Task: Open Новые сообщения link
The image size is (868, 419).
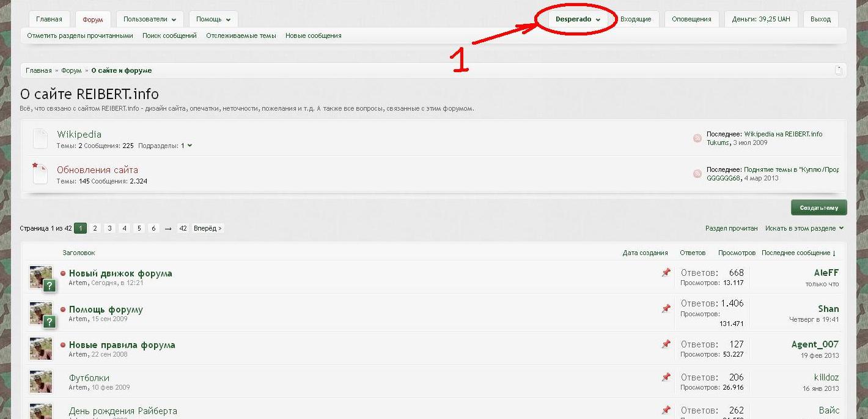Action: [x=313, y=35]
